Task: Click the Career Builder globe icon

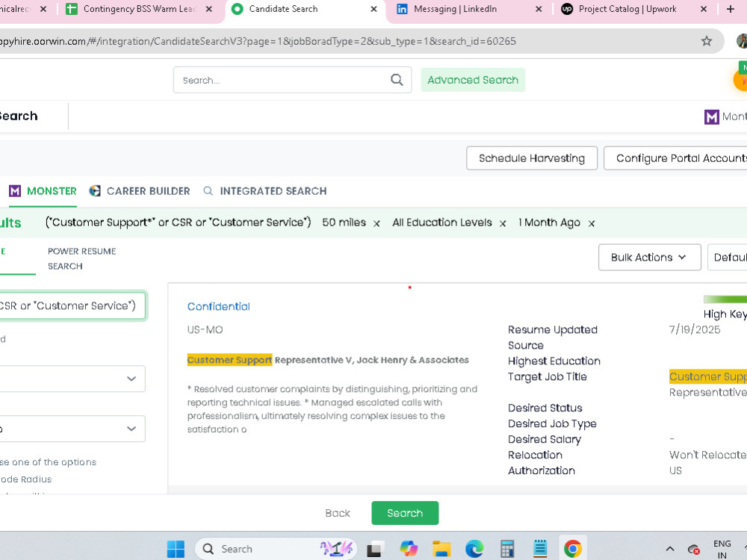Action: click(x=95, y=191)
